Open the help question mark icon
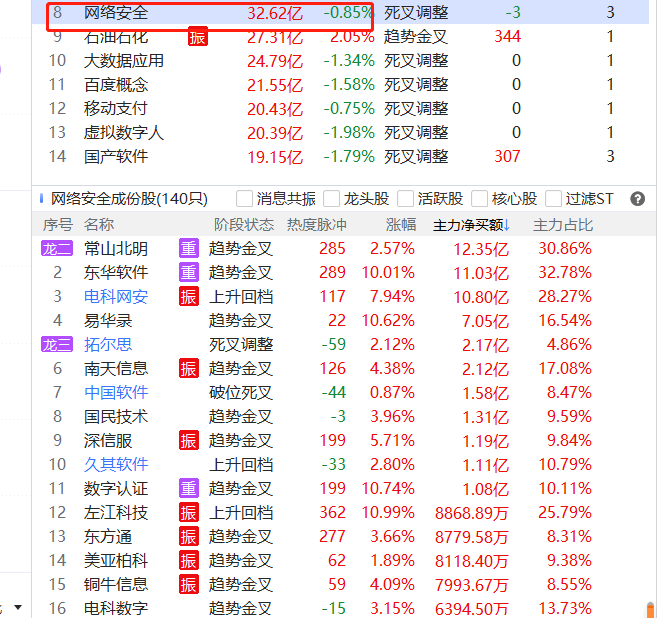 tap(637, 199)
